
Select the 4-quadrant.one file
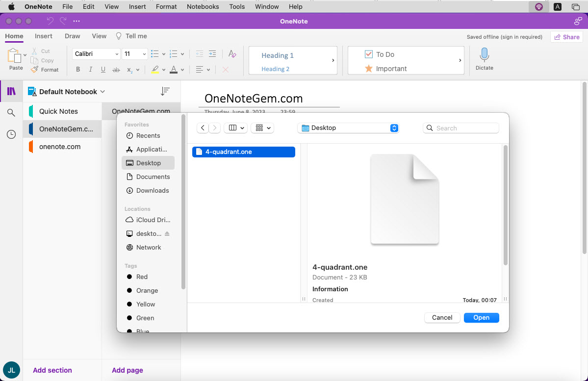pyautogui.click(x=244, y=152)
